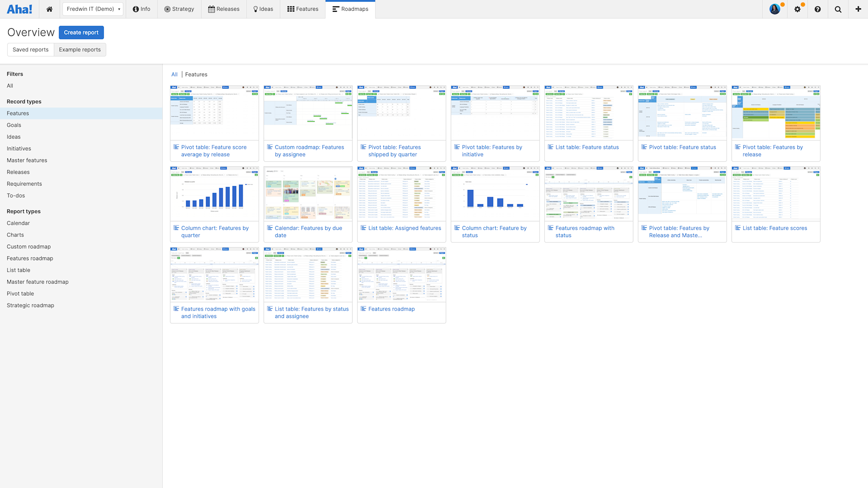
Task: Open the Releases navigation menu
Action: click(x=224, y=9)
